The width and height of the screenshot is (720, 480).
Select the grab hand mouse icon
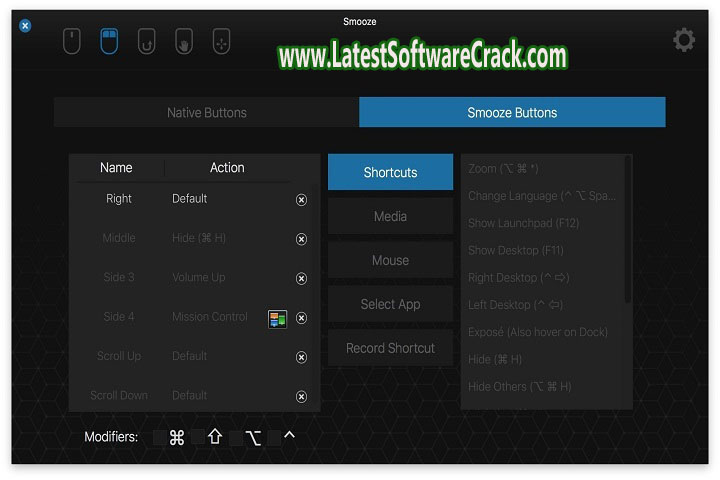coord(184,41)
